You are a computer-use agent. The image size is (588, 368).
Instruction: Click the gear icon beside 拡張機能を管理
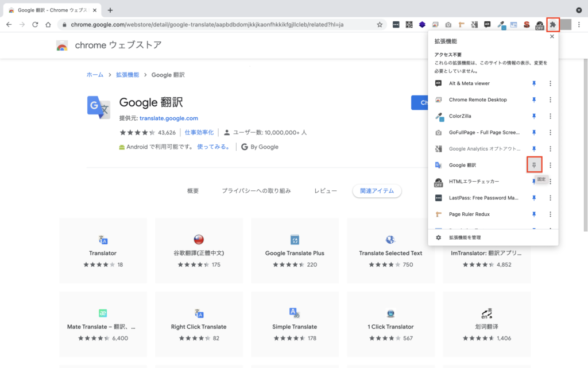coord(438,237)
